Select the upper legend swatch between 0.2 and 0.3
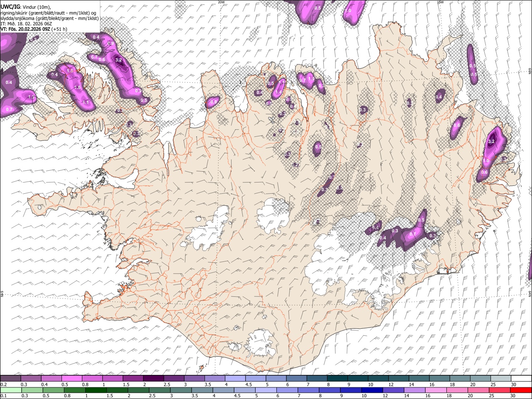The image size is (532, 399). pos(10,379)
